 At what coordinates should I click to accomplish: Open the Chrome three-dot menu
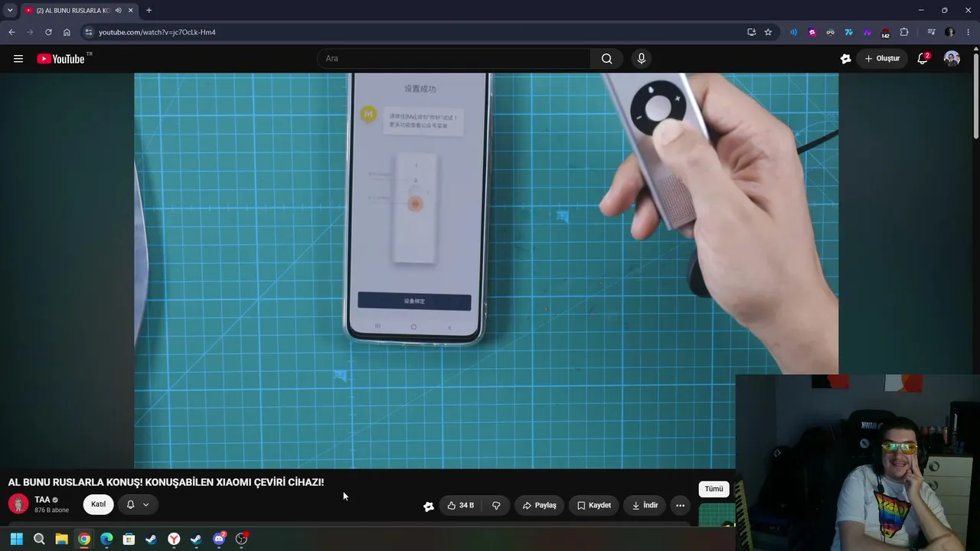[x=968, y=32]
